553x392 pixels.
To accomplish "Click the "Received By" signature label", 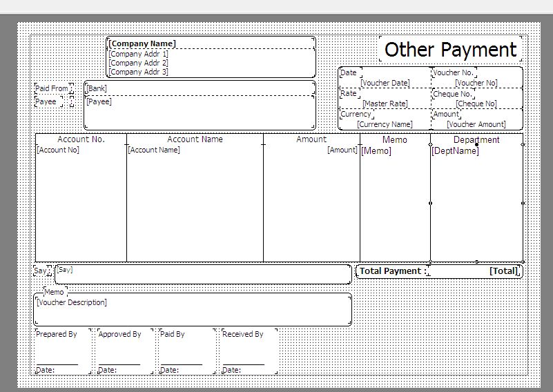I will click(x=243, y=334).
